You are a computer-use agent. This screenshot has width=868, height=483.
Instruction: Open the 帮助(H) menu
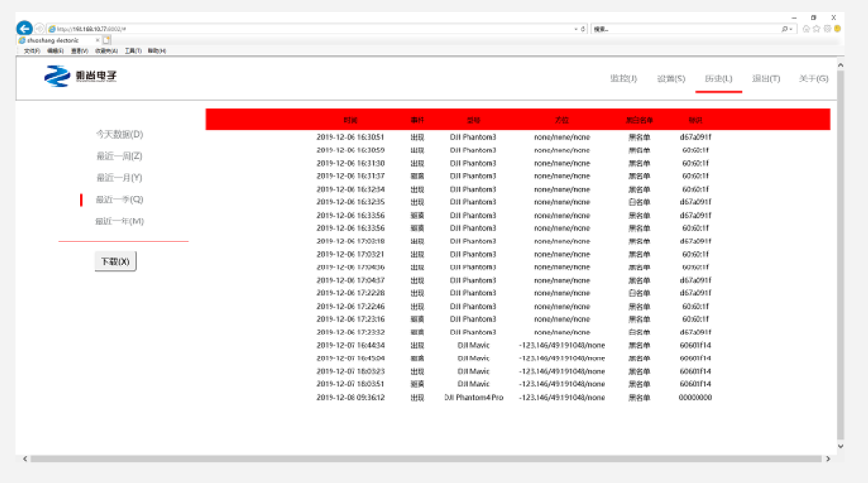(x=157, y=51)
